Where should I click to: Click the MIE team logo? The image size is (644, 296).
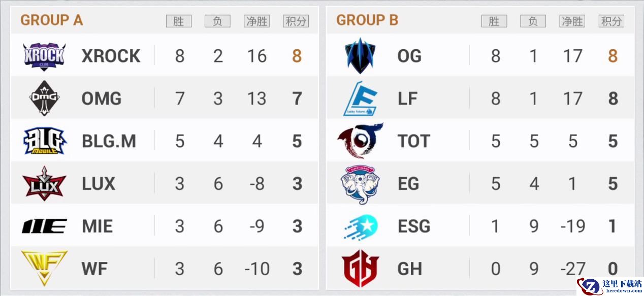click(44, 226)
